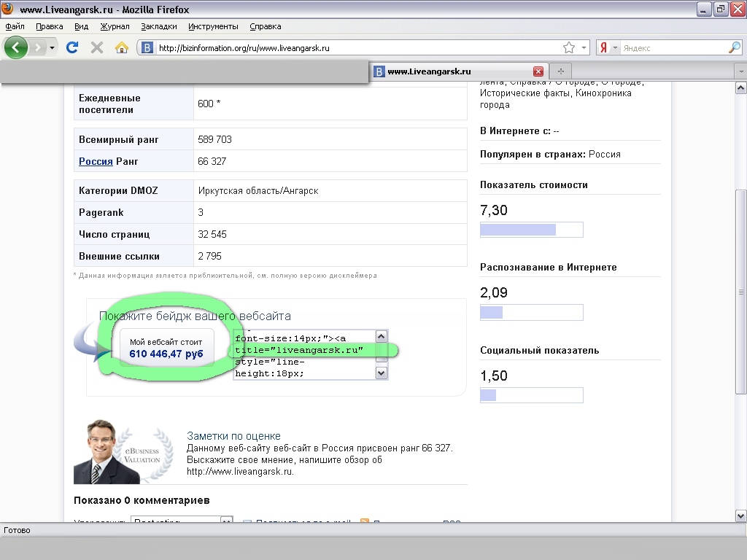Click the page scrollbar up arrow
Viewport: 747px width, 560px height.
tap(741, 87)
